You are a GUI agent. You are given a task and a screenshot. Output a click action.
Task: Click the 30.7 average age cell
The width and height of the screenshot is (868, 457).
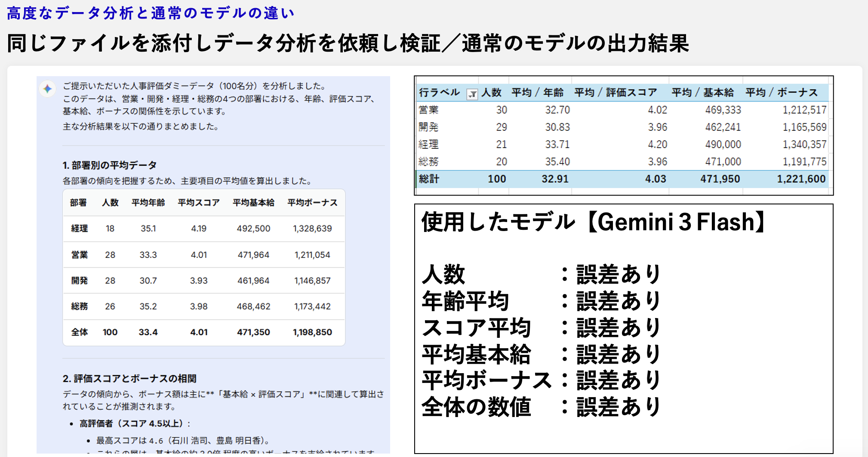click(148, 281)
